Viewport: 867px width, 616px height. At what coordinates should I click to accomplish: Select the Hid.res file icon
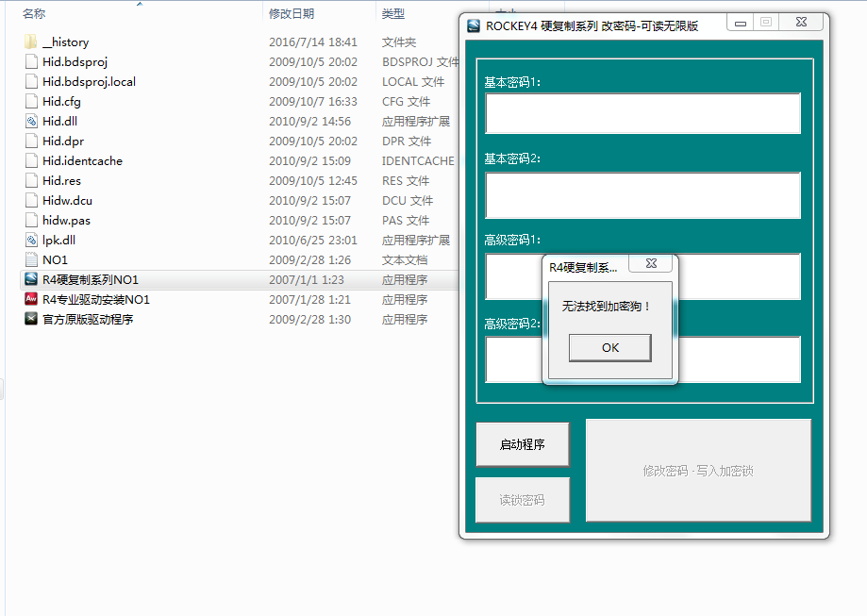(31, 181)
